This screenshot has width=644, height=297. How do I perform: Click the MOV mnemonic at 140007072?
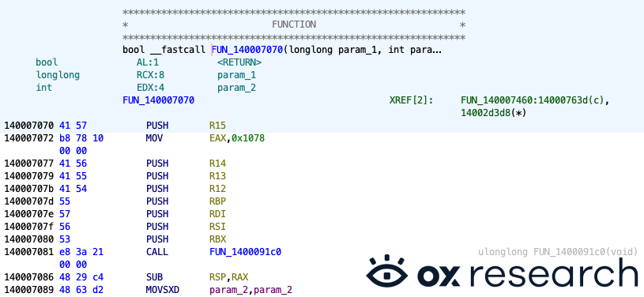click(154, 138)
